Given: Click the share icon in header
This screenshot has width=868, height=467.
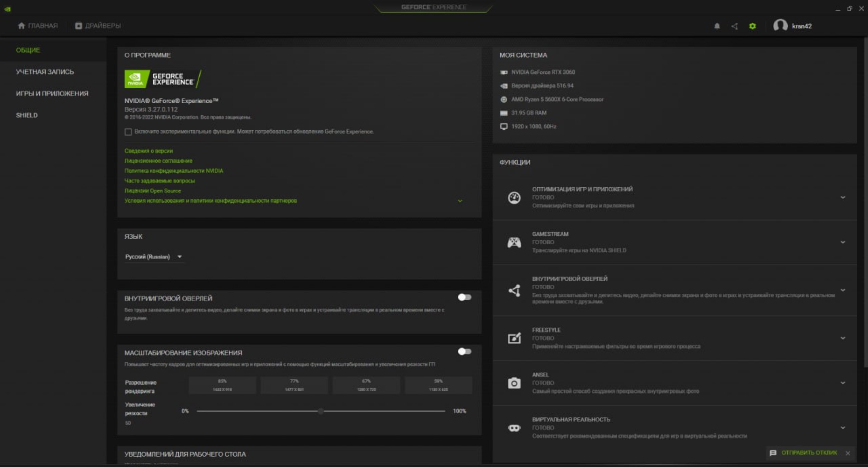Looking at the screenshot, I should coord(735,26).
